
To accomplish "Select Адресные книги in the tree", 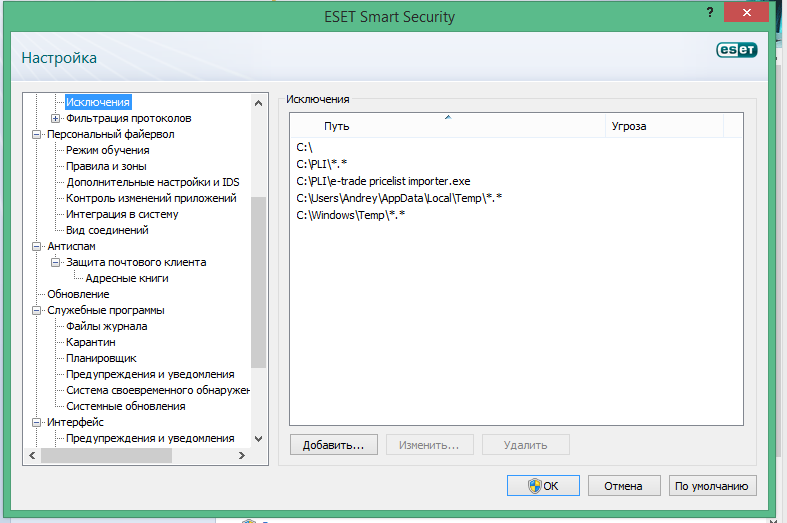I will click(x=126, y=279).
